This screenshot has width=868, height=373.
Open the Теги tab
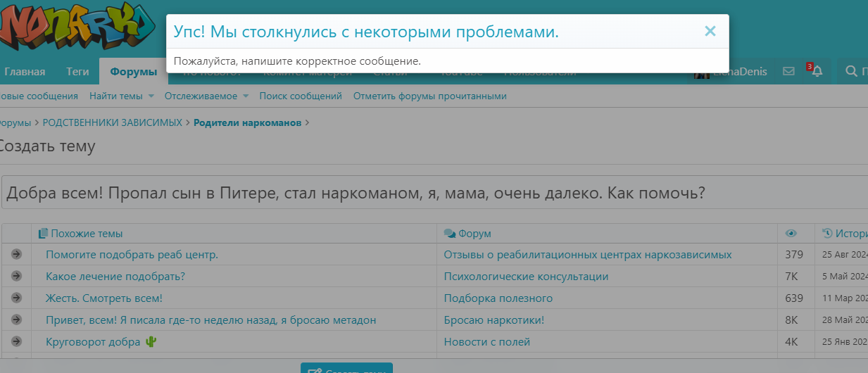pos(77,71)
